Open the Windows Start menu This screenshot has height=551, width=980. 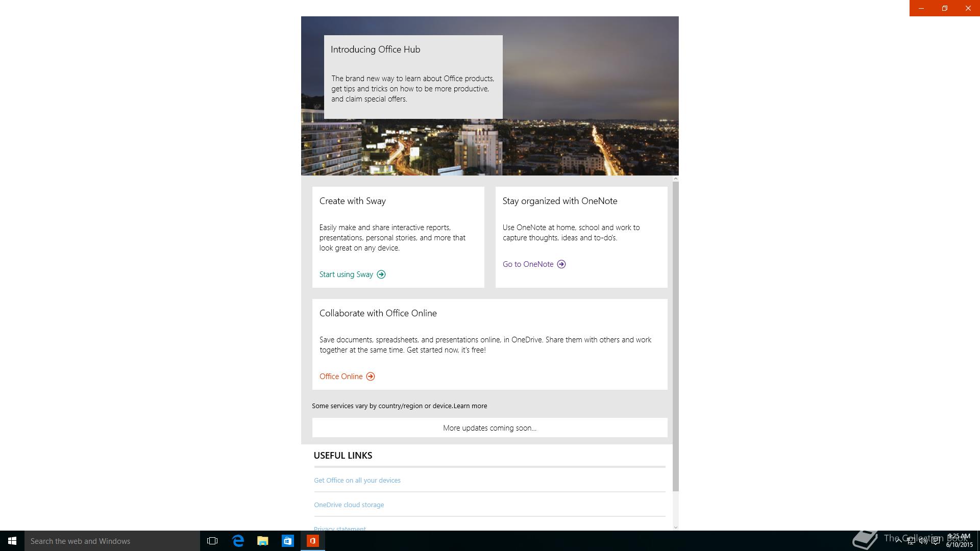point(12,541)
